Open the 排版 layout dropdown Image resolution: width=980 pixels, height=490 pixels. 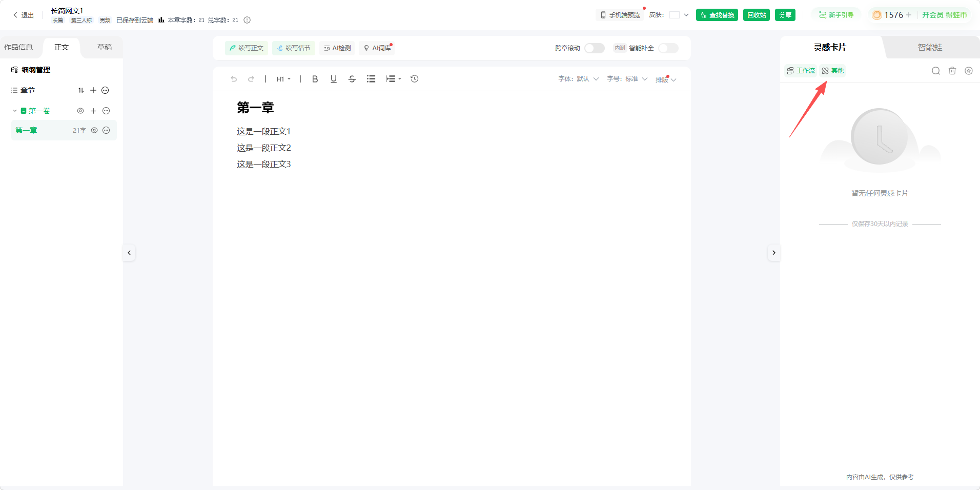666,79
